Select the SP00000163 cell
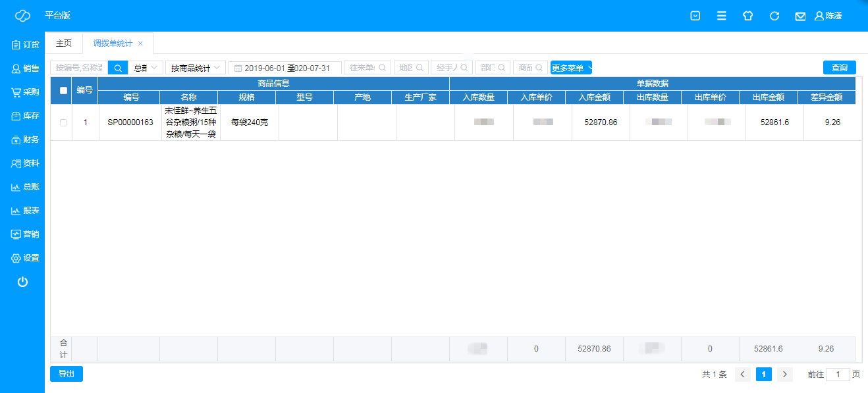 tap(130, 122)
